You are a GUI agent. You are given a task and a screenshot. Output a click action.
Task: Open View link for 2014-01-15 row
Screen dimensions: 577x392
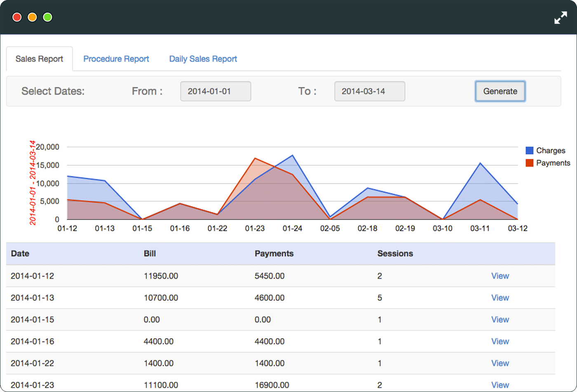(500, 320)
